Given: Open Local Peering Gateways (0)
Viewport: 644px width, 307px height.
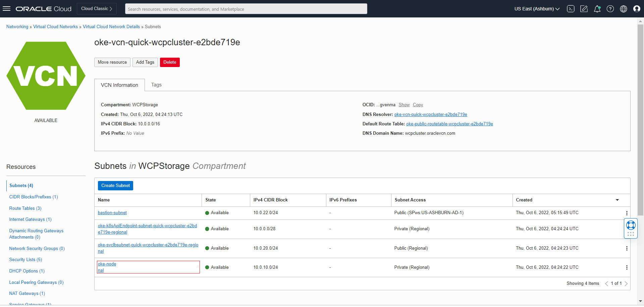Looking at the screenshot, I should coord(36,282).
